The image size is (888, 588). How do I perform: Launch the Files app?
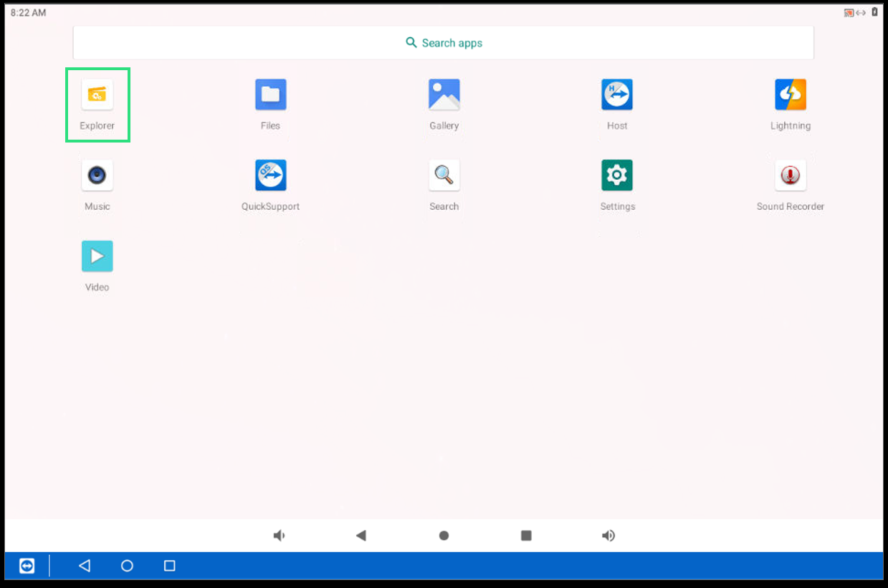tap(270, 95)
